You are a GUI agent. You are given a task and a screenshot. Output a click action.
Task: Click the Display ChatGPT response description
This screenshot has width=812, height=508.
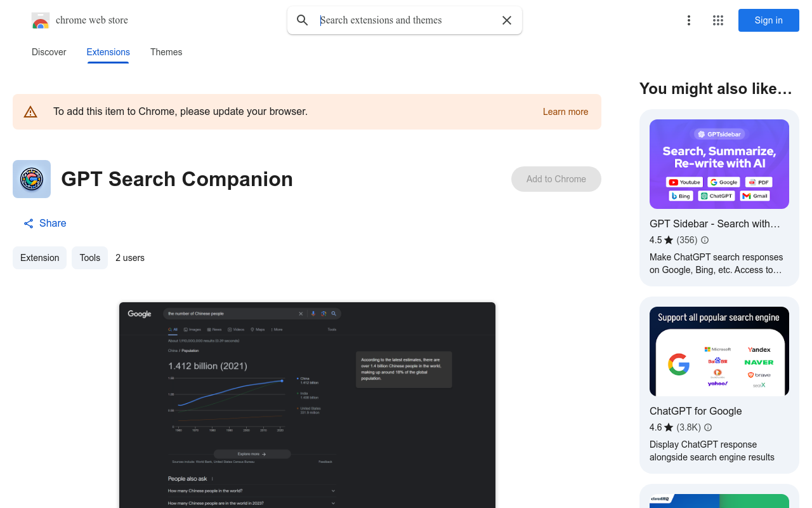[712, 451]
